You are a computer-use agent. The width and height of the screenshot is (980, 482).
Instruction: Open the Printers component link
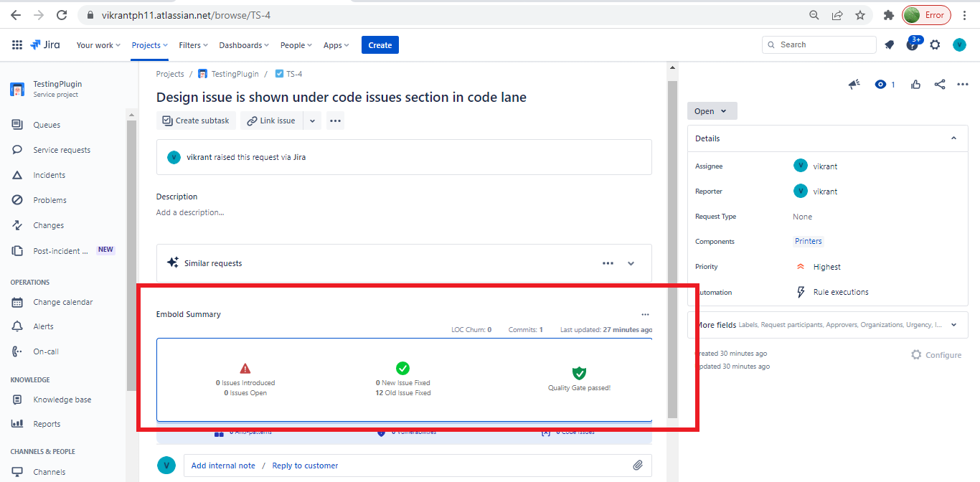(808, 241)
